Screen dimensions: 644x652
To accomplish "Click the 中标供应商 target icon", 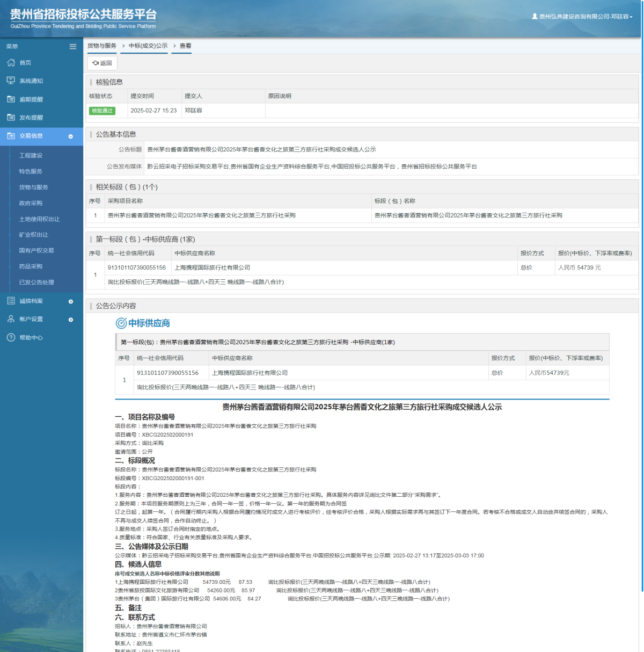I will (121, 323).
